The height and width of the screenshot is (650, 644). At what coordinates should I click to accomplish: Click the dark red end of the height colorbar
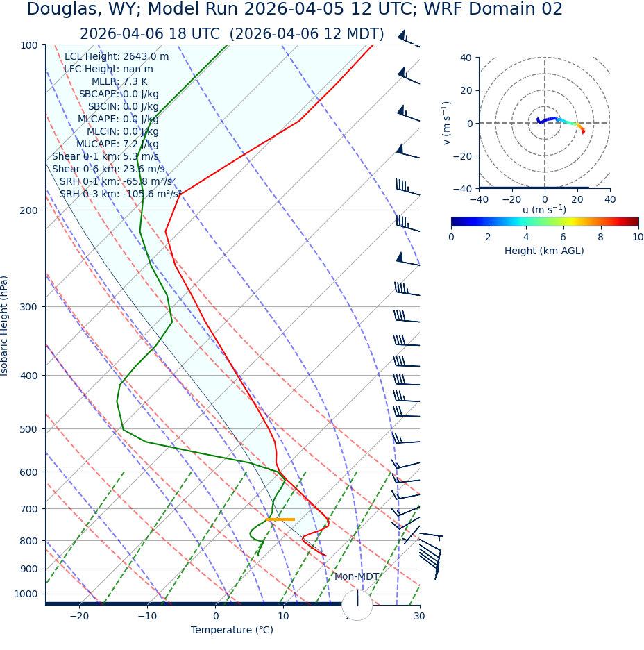pos(634,222)
